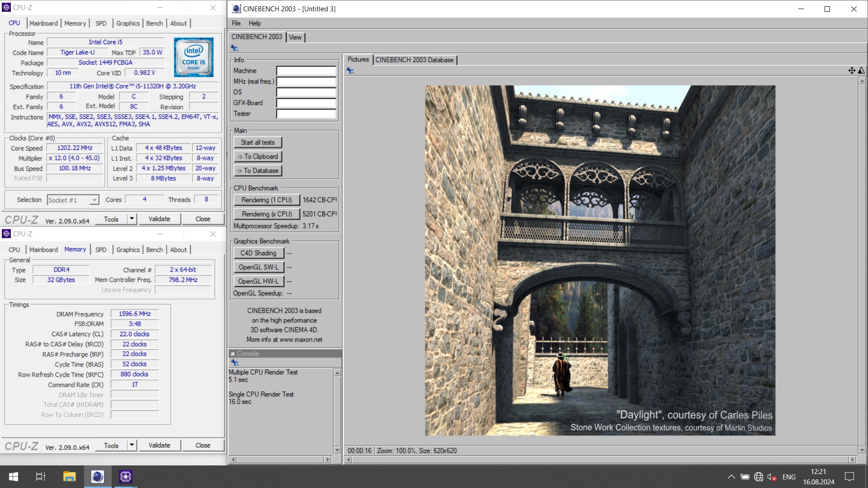
Task: Open Tools dropdown arrow in bottom CPU-Z
Action: coord(132,445)
